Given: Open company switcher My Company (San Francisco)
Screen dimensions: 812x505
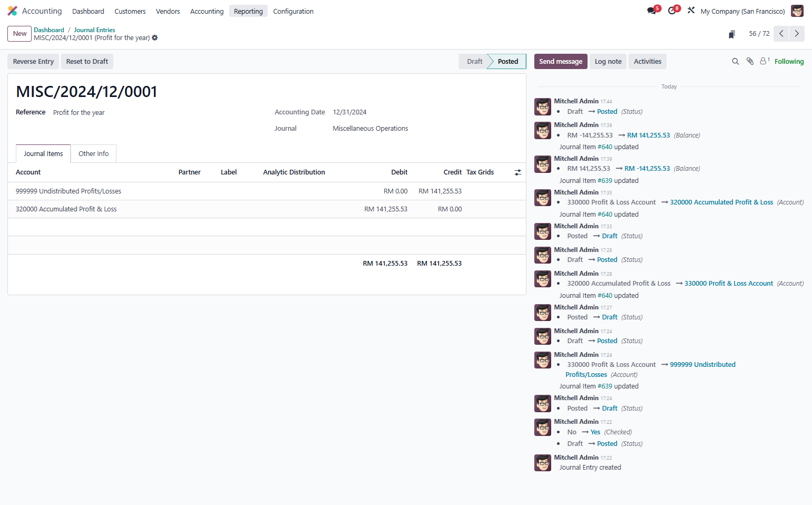Looking at the screenshot, I should click(x=742, y=11).
